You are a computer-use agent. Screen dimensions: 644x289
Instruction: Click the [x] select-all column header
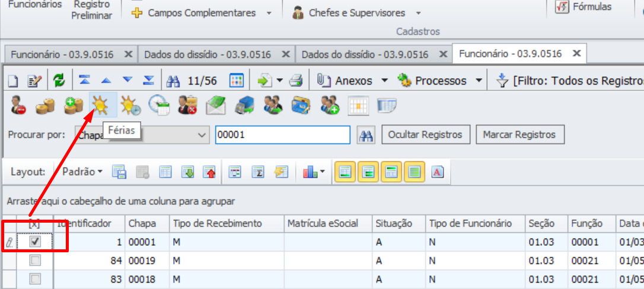(x=34, y=223)
